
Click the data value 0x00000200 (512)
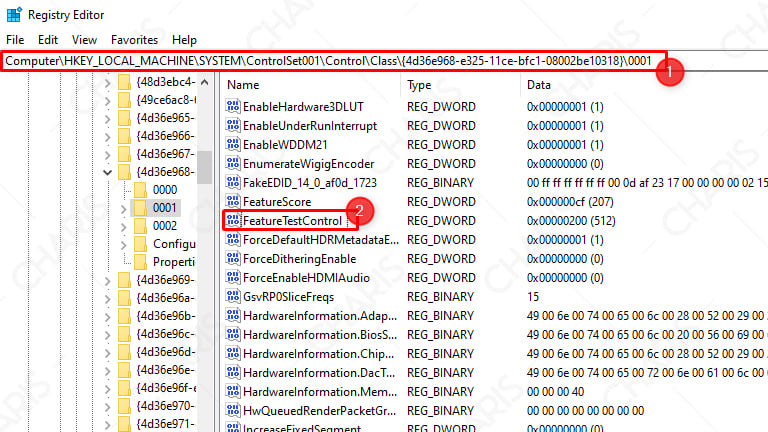click(571, 221)
